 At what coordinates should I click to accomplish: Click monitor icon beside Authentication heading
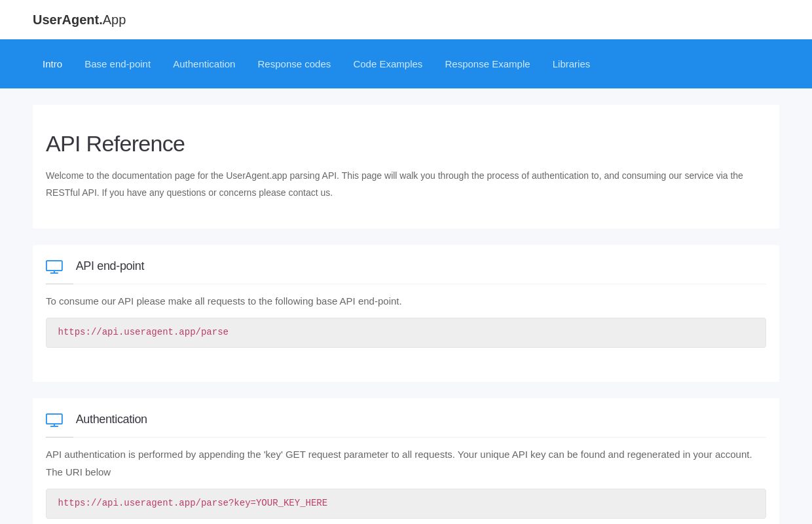pos(54,420)
